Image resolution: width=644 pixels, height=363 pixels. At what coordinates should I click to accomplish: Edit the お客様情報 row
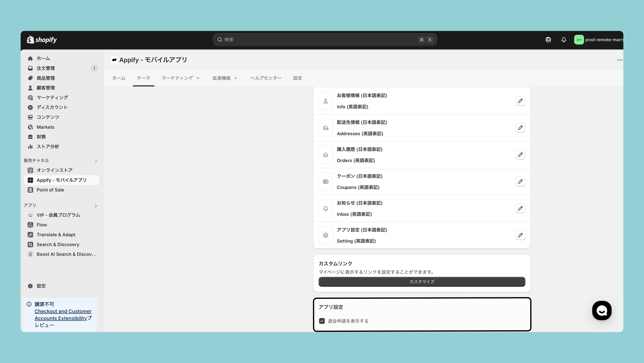coord(520,101)
